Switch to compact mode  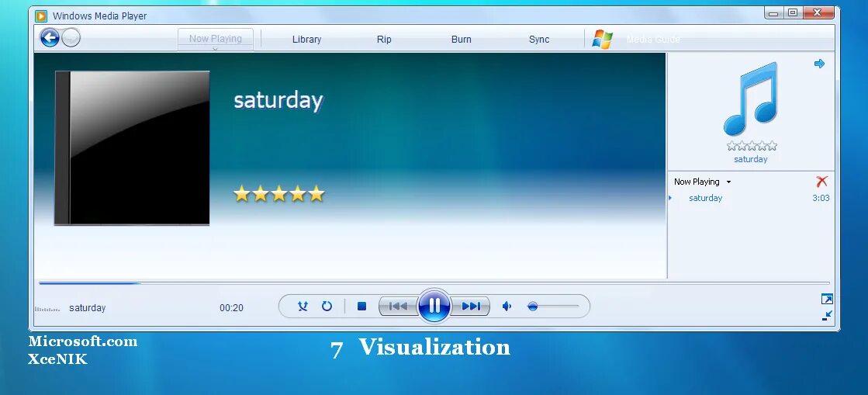pos(827,316)
